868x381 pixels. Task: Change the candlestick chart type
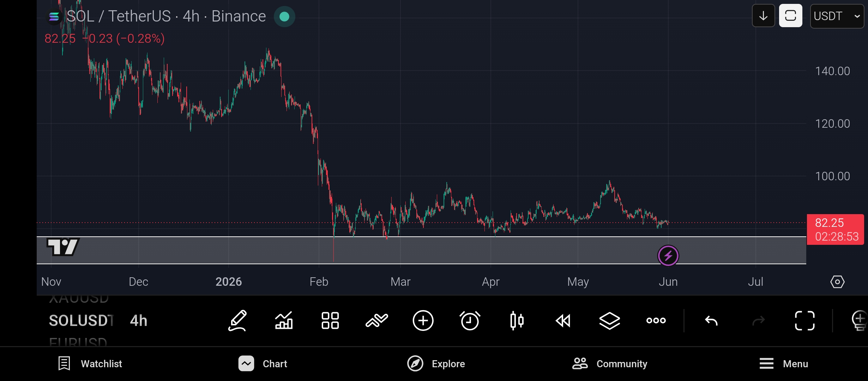[517, 321]
